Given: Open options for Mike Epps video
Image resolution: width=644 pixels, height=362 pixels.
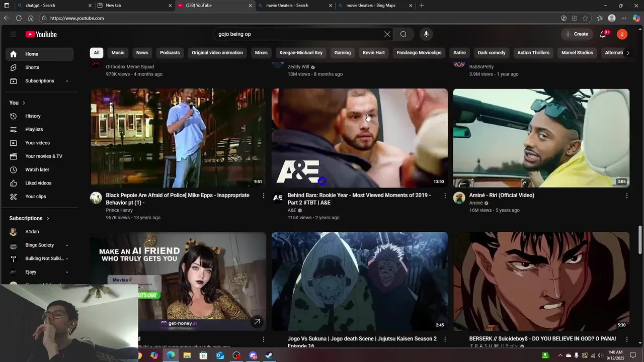Looking at the screenshot, I should [263, 196].
